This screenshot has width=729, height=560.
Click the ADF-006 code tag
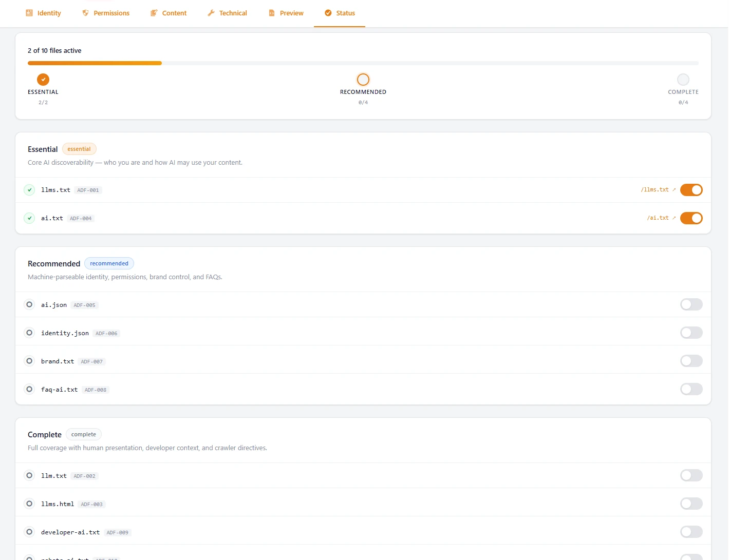click(106, 333)
